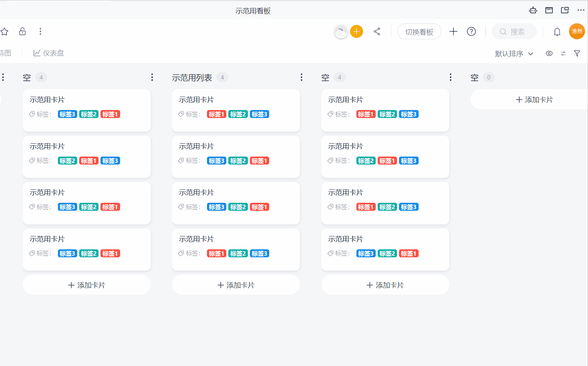Open the robot assistant icon
Screen dimensions: 588x366
tap(533, 10)
